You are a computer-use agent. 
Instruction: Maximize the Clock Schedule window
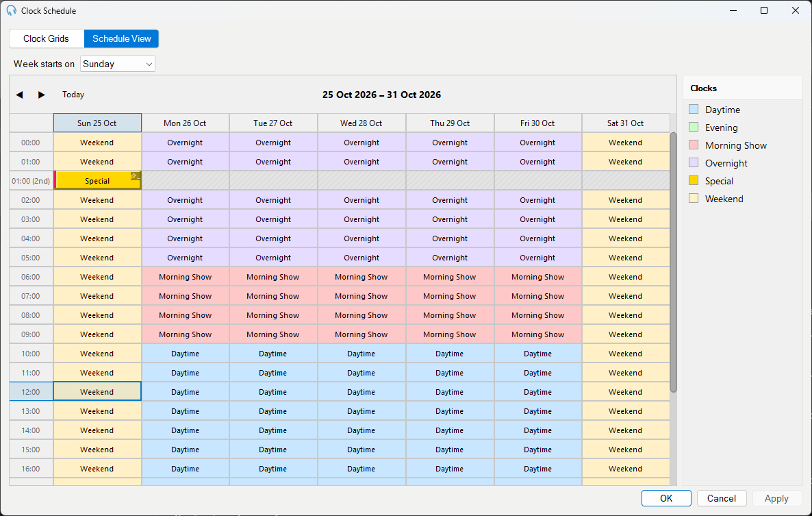click(x=764, y=10)
